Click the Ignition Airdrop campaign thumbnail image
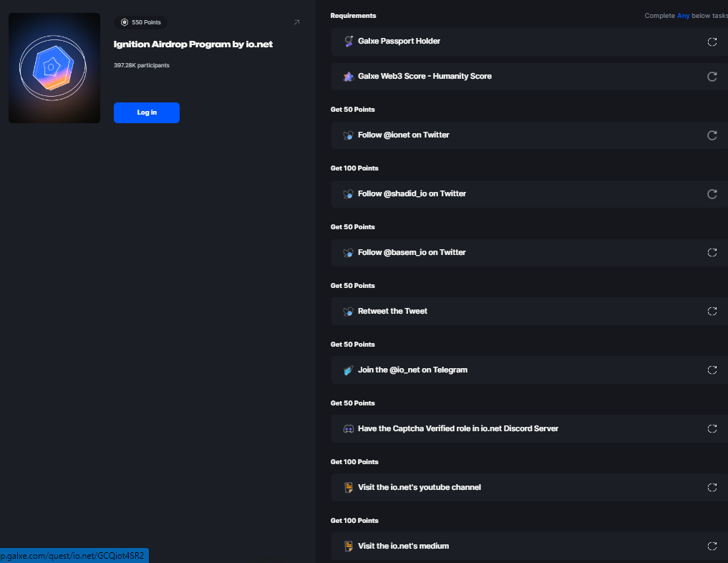The width and height of the screenshot is (728, 563). coord(54,68)
